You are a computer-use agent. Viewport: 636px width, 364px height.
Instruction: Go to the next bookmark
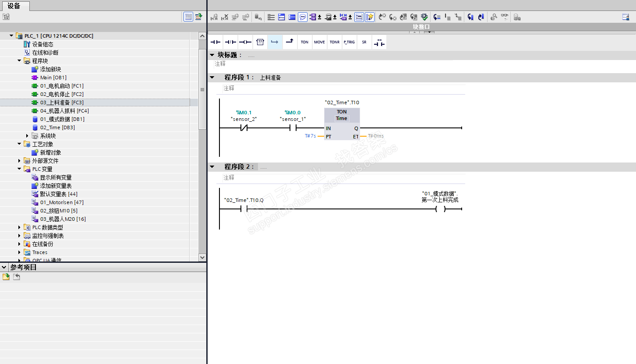tap(470, 17)
